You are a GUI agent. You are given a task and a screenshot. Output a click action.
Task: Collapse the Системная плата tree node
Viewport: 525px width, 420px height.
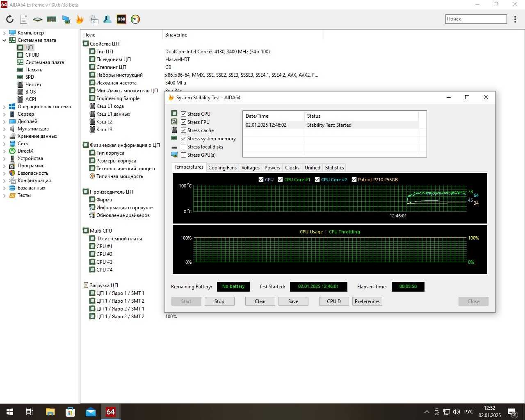click(5, 40)
